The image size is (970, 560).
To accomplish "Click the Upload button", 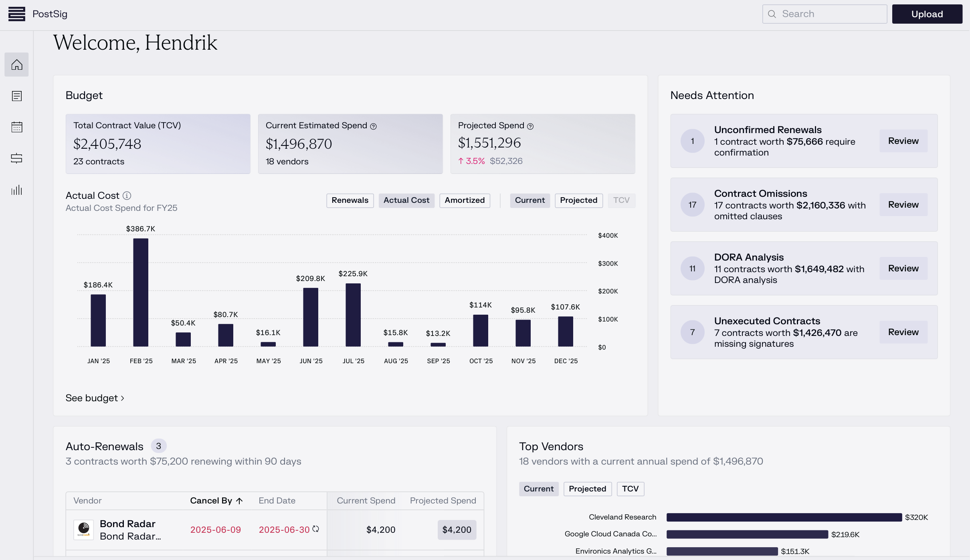I will coord(926,14).
